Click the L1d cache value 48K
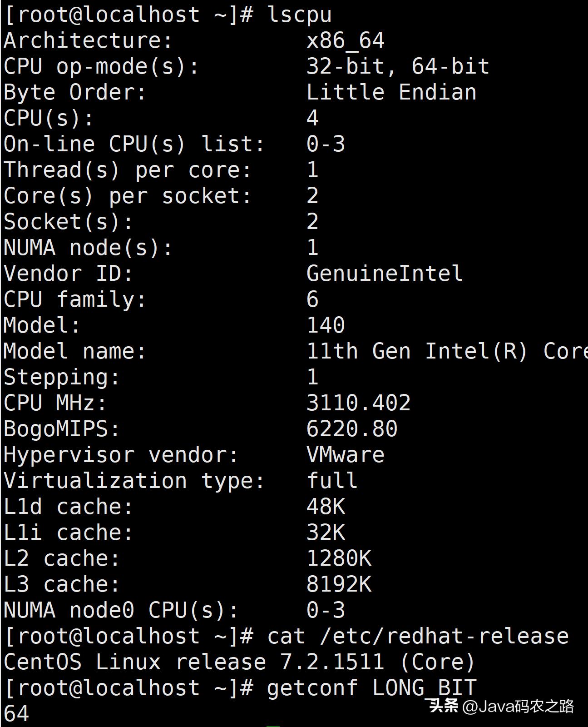The width and height of the screenshot is (588, 727). point(326,507)
